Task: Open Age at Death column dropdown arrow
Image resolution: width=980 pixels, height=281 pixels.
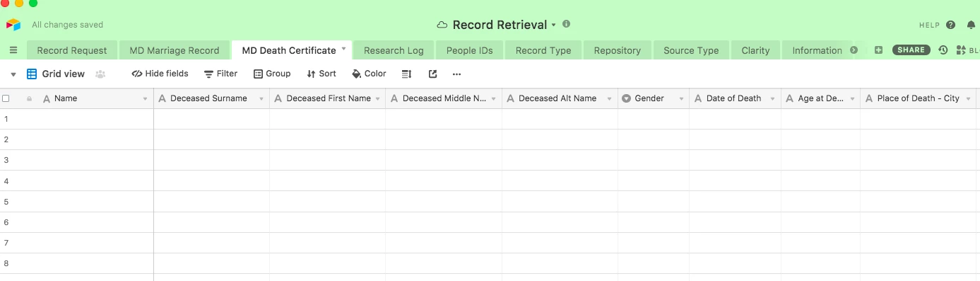Action: [x=852, y=99]
